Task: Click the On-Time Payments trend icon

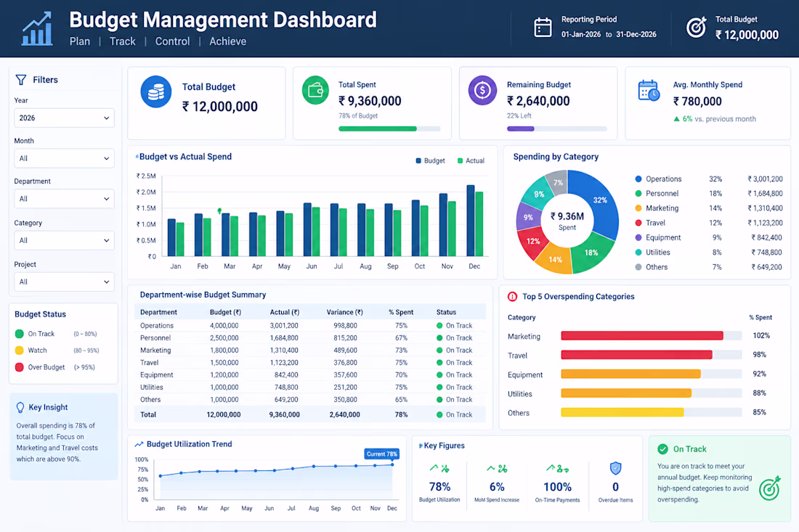Action: click(x=557, y=468)
